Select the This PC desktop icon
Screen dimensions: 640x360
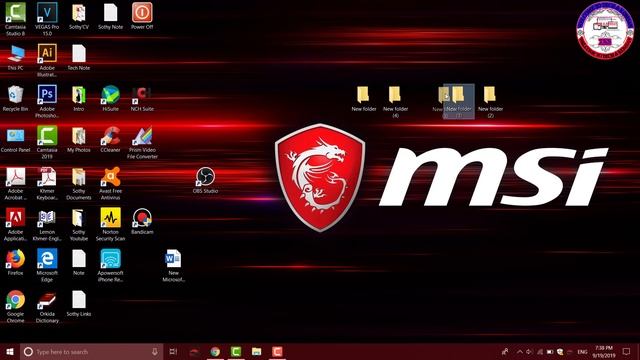click(16, 54)
